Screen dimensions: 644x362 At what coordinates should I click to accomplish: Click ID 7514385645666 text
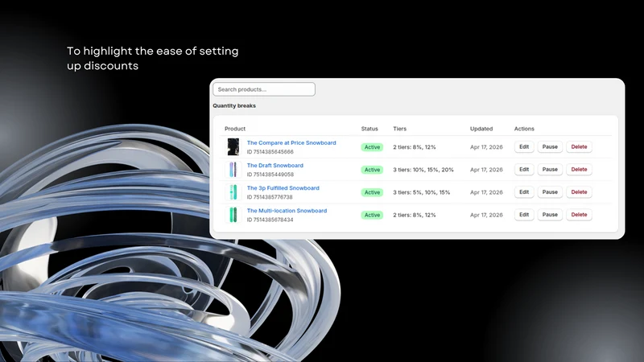(x=270, y=152)
